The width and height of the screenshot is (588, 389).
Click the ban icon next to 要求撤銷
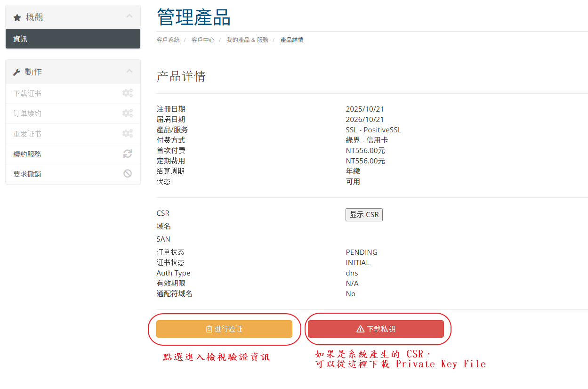[x=128, y=174]
